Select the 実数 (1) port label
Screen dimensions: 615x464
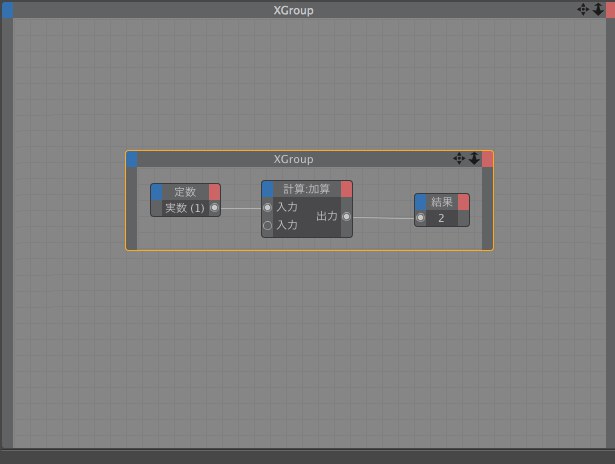[x=185, y=208]
